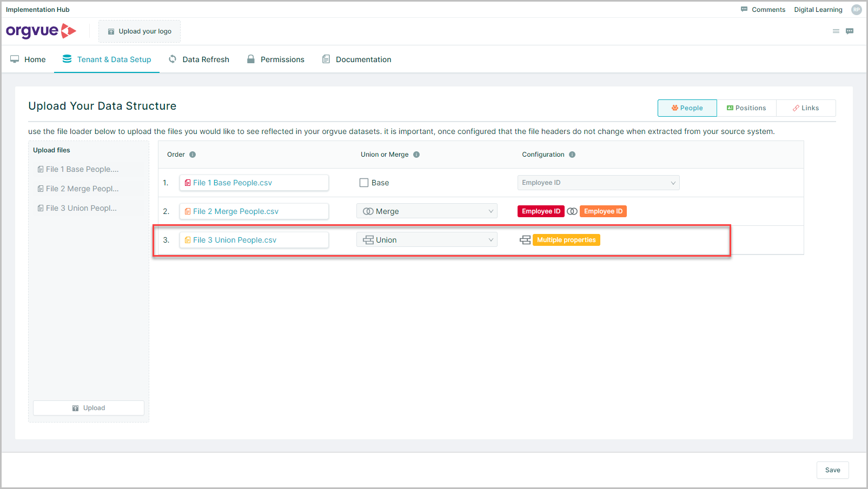The height and width of the screenshot is (489, 868).
Task: Click the Home monitor icon
Action: [x=15, y=59]
